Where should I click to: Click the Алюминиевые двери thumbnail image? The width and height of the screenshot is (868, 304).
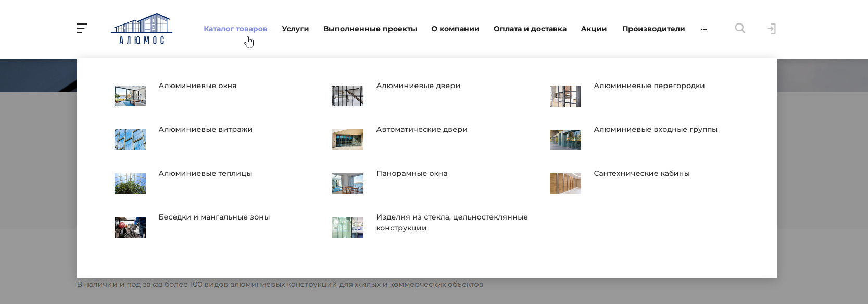[348, 96]
